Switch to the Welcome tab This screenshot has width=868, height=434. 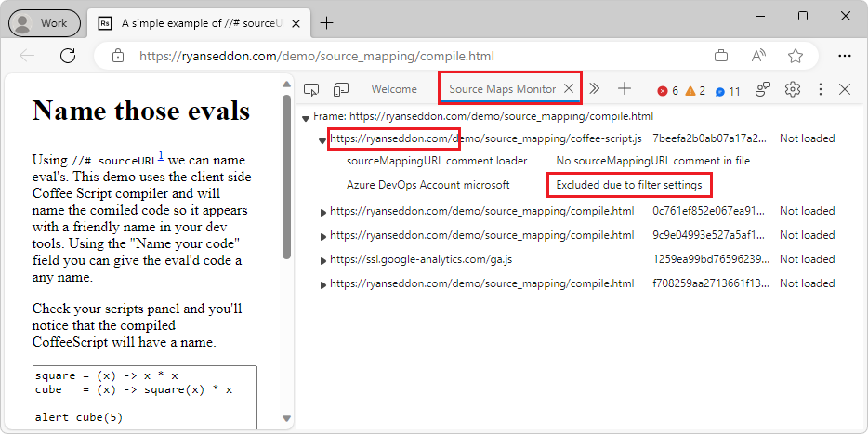tap(394, 89)
